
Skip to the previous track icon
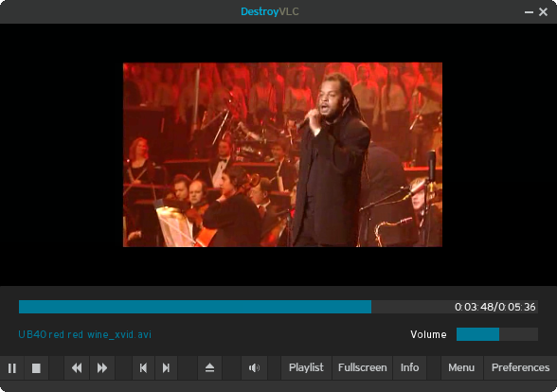(x=144, y=367)
